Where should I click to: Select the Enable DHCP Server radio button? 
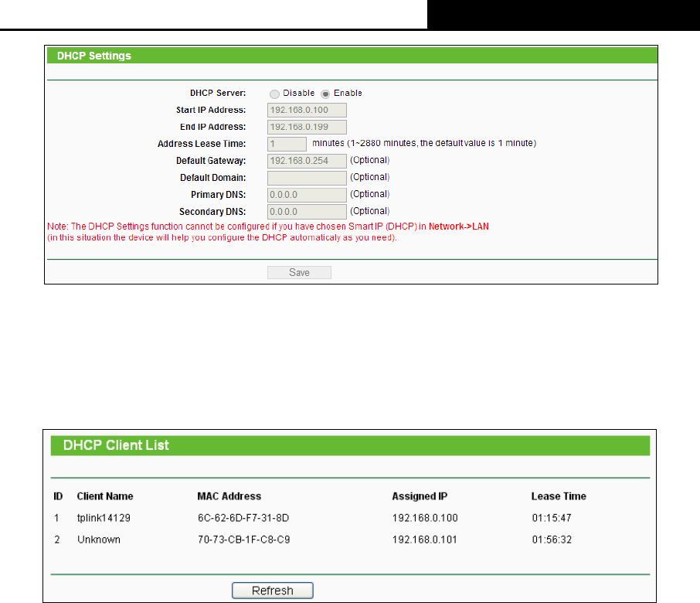(x=325, y=94)
